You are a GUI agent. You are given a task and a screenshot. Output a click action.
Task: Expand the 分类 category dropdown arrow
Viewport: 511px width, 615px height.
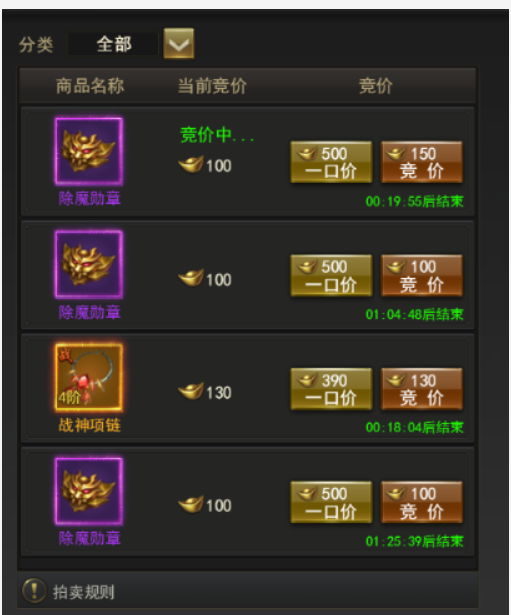pyautogui.click(x=179, y=44)
